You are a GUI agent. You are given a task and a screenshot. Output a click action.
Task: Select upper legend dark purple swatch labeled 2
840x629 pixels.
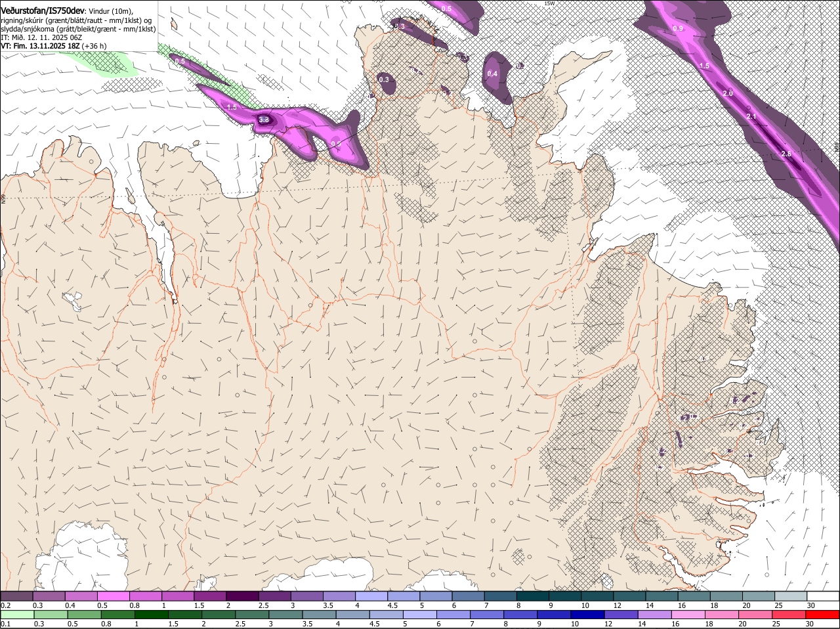tap(242, 596)
